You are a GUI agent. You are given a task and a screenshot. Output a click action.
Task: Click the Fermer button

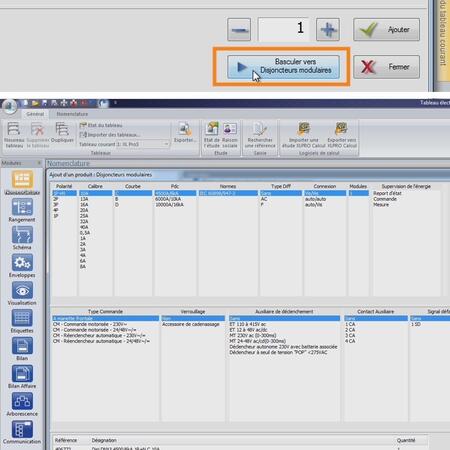point(386,67)
